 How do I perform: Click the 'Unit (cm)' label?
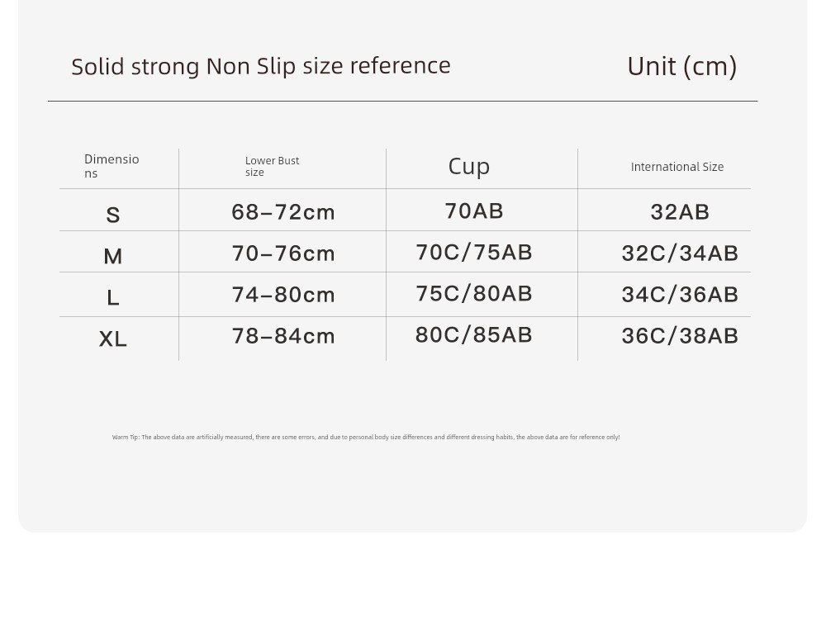pyautogui.click(x=681, y=67)
